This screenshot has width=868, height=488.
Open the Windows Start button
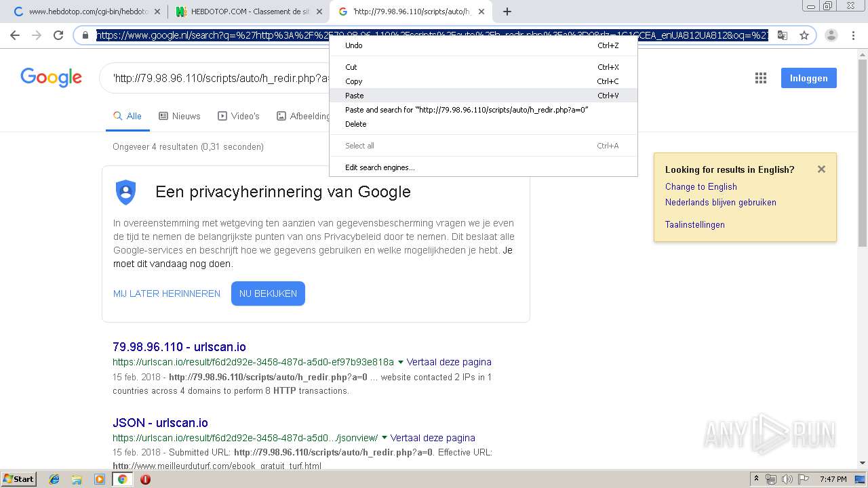click(18, 479)
